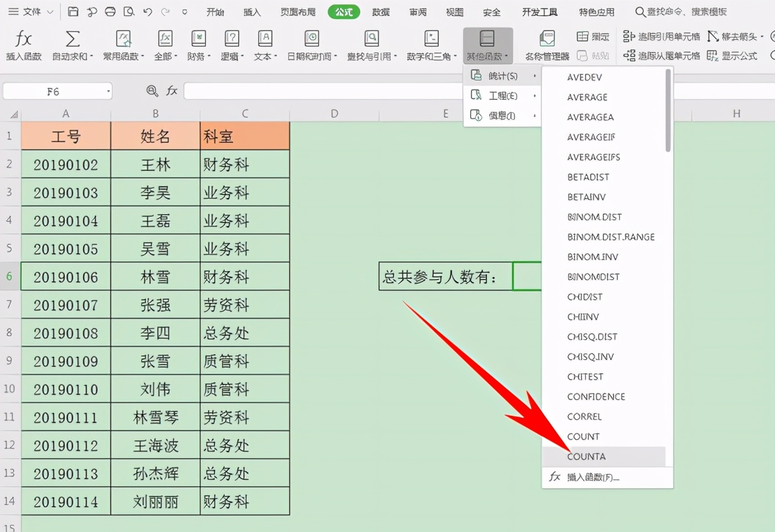This screenshot has height=532, width=775.
Task: Open the 文本 functions dropdown
Action: (x=265, y=46)
